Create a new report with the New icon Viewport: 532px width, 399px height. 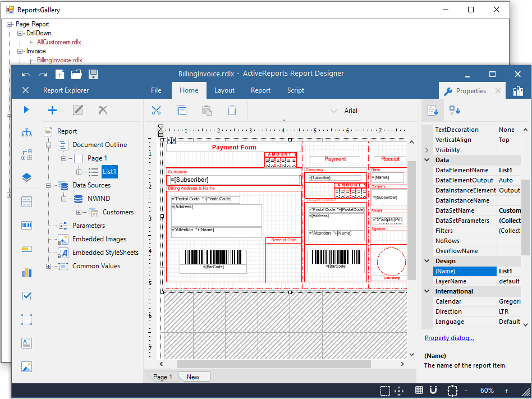(x=59, y=74)
